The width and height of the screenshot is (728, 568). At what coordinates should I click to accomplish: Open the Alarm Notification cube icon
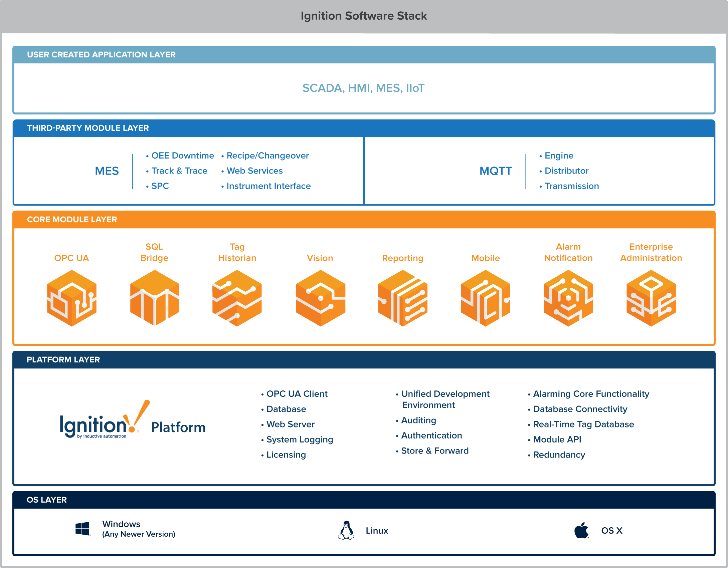(x=568, y=298)
